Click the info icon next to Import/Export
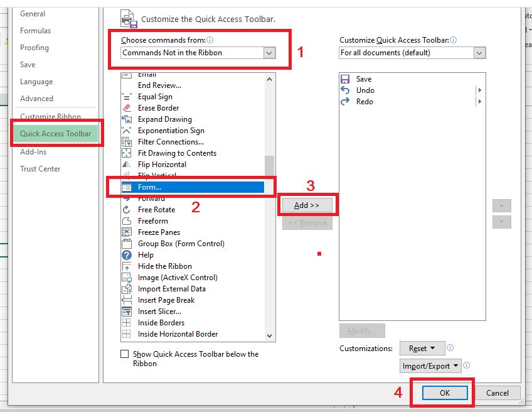Screen dimensions: 532x412 click(467, 366)
